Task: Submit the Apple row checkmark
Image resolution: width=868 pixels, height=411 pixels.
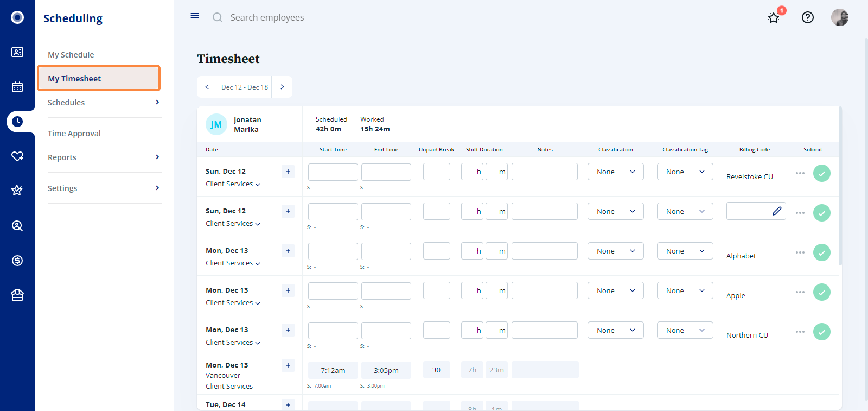Action: [x=822, y=292]
